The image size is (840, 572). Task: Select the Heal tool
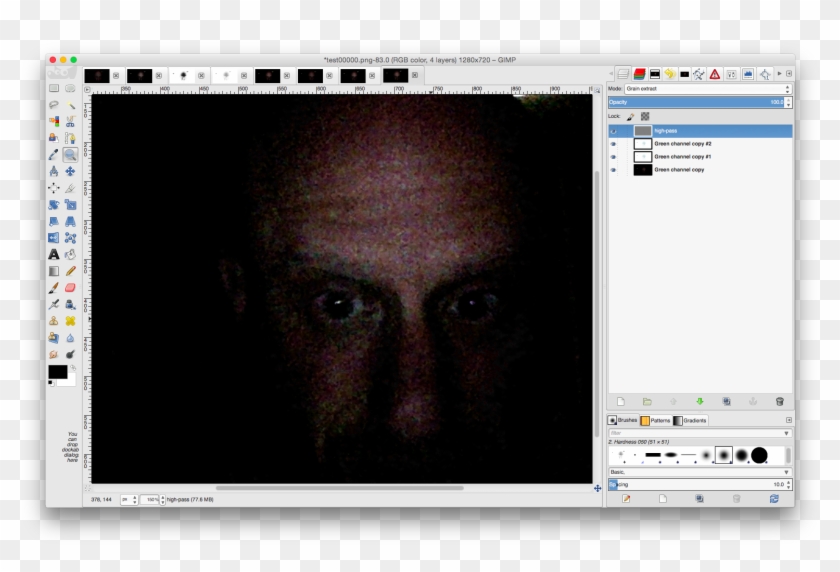(70, 321)
